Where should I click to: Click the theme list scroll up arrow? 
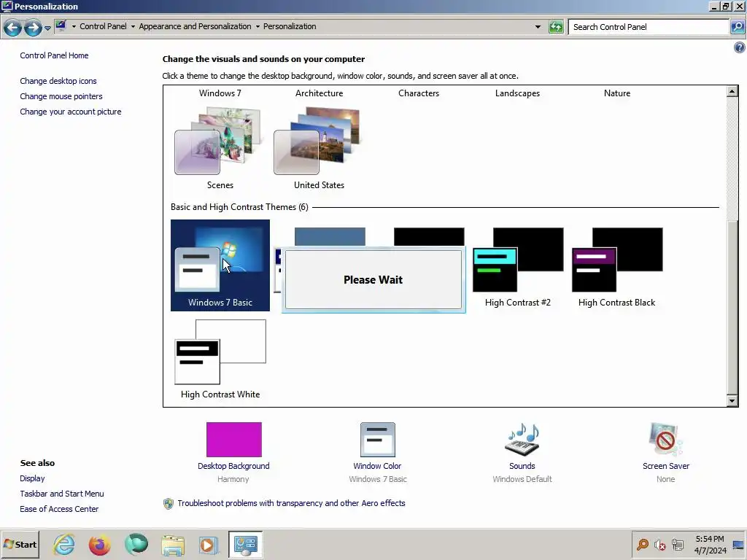click(732, 91)
